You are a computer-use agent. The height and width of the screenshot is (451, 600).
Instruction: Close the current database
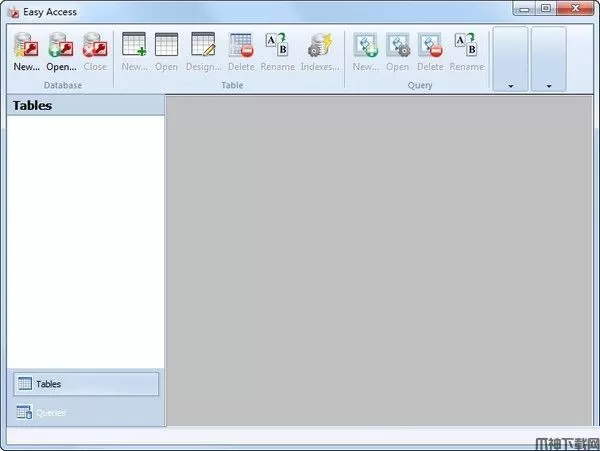point(95,52)
